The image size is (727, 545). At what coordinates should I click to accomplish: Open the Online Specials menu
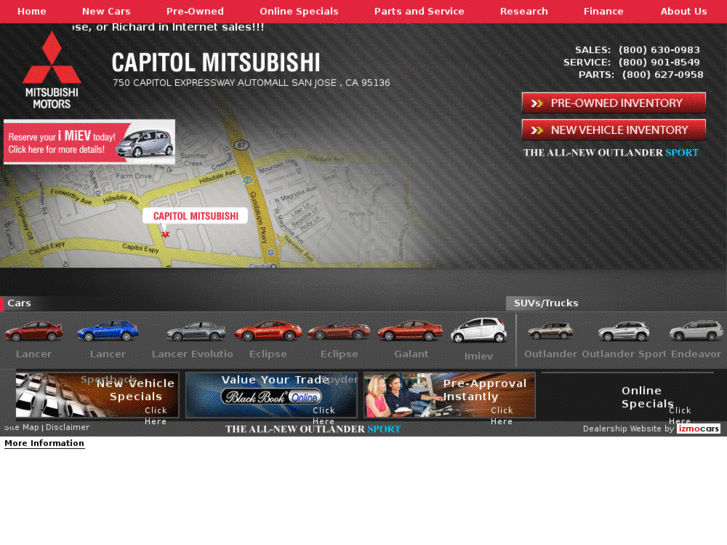click(x=299, y=12)
